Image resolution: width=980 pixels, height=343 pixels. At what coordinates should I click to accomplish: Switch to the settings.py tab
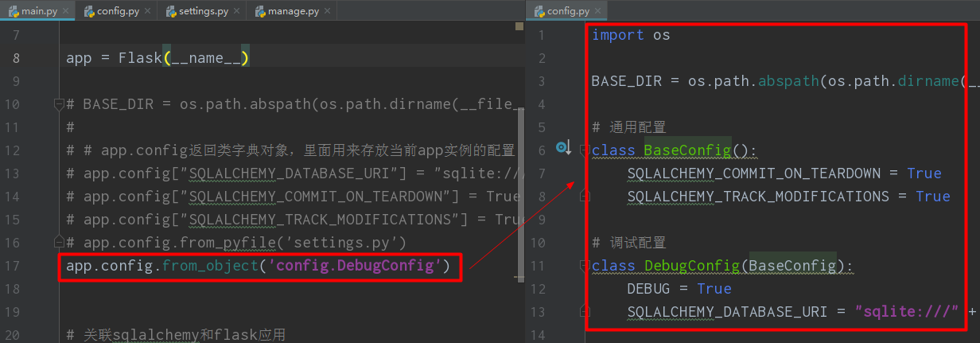tap(202, 11)
